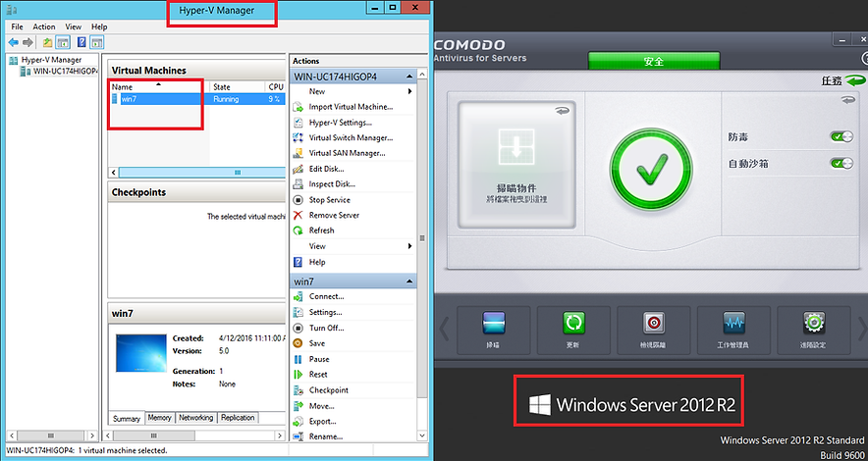
Task: Click left arrow of Comodo tile carousel
Action: (444, 330)
